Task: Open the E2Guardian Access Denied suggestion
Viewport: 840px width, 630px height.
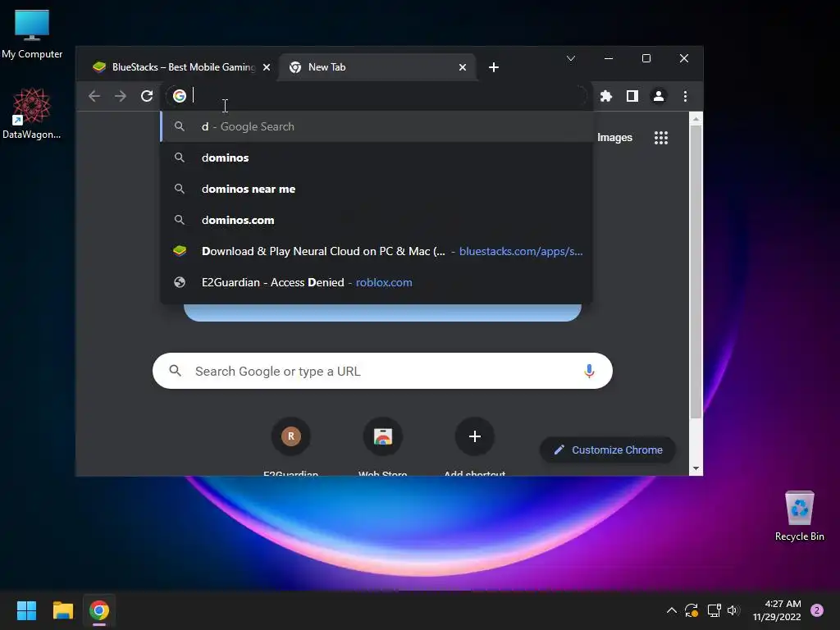Action: 377,282
